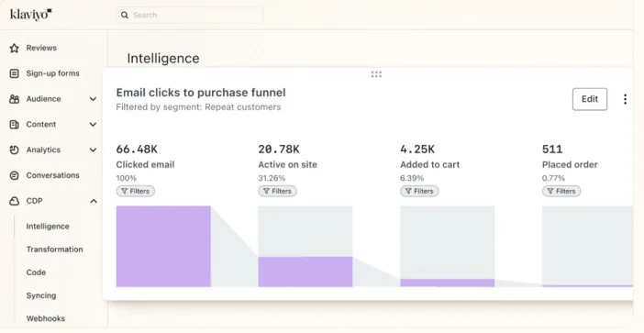Open Webhooks under CDP
This screenshot has height=333, width=644.
tap(46, 318)
